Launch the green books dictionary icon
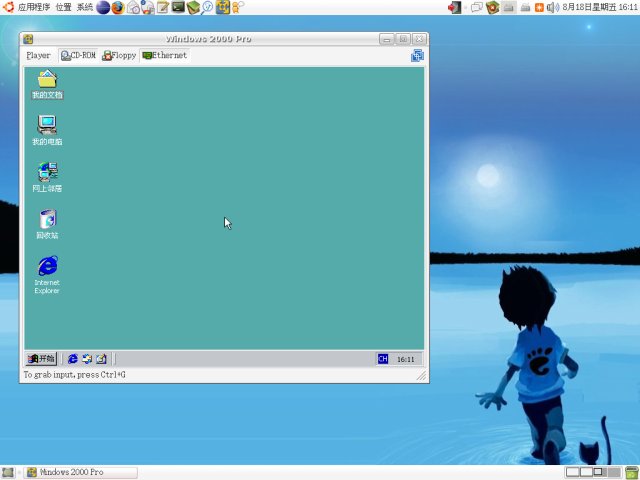 [193, 7]
